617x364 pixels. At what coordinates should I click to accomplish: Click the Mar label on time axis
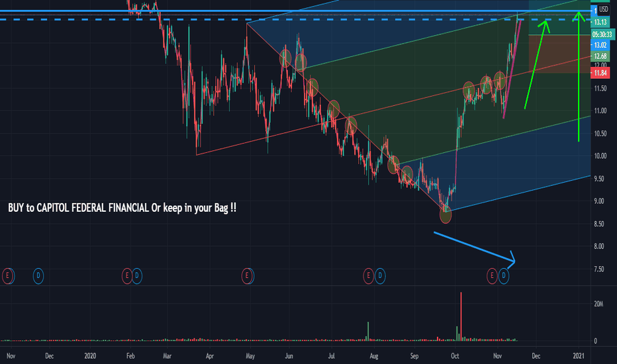(167, 356)
